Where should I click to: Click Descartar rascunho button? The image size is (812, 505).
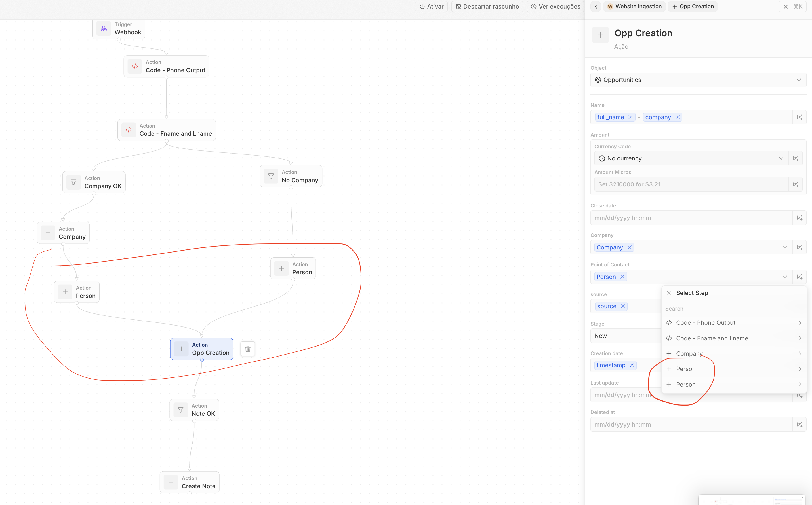[487, 6]
